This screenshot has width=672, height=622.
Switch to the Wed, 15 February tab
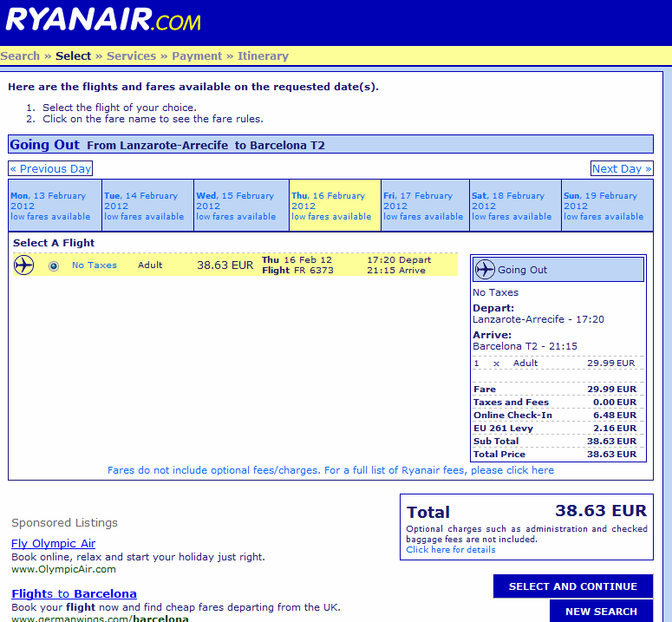pos(242,206)
